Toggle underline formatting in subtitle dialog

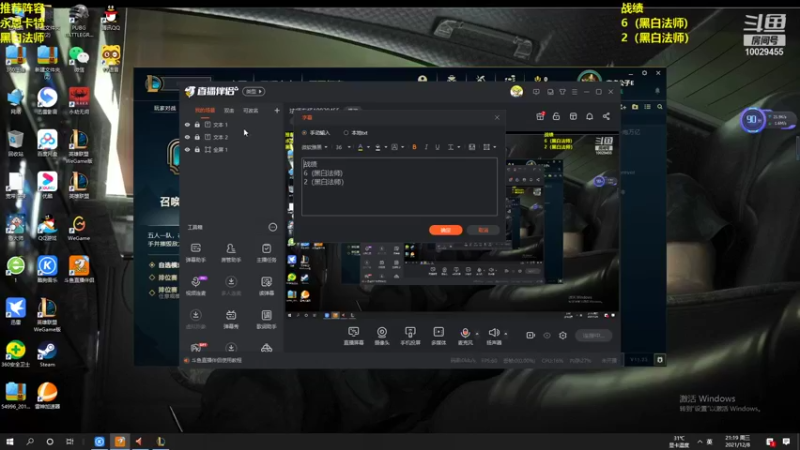click(437, 147)
